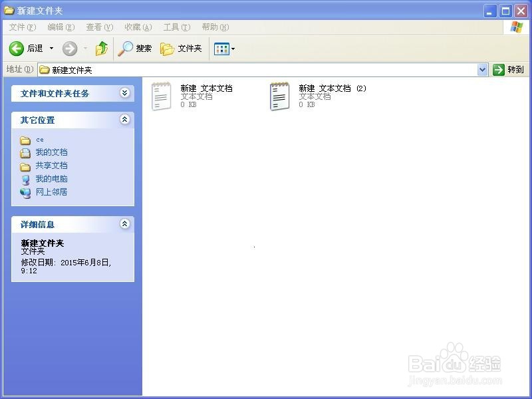Image resolution: width=532 pixels, height=399 pixels.
Task: Open the 收藏(A) menu
Action: click(x=138, y=27)
